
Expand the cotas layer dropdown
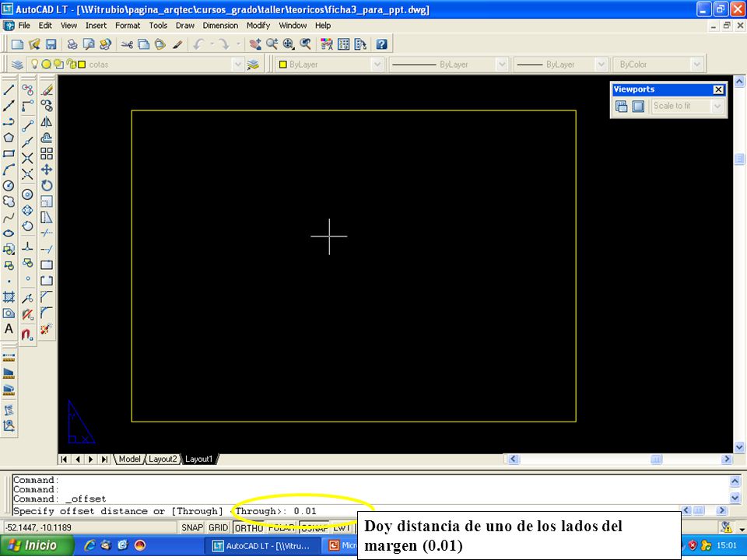[238, 65]
